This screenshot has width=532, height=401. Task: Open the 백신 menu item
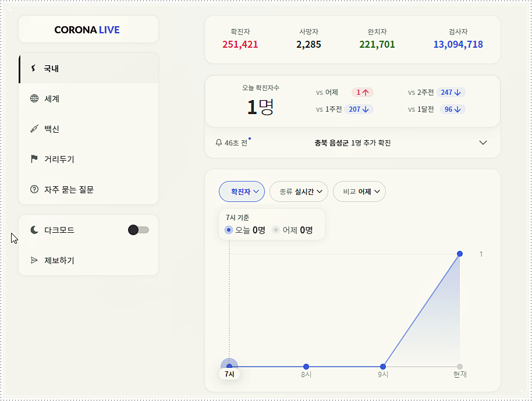88,129
